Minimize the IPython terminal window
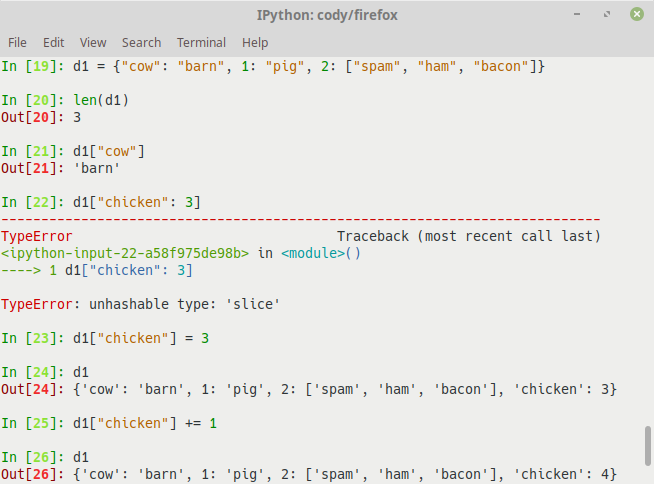Screen dimensions: 654x484 tap(577, 14)
